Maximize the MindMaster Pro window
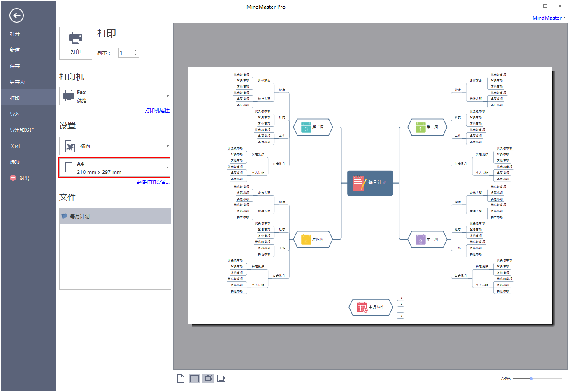This screenshot has width=569, height=392. (x=545, y=6)
